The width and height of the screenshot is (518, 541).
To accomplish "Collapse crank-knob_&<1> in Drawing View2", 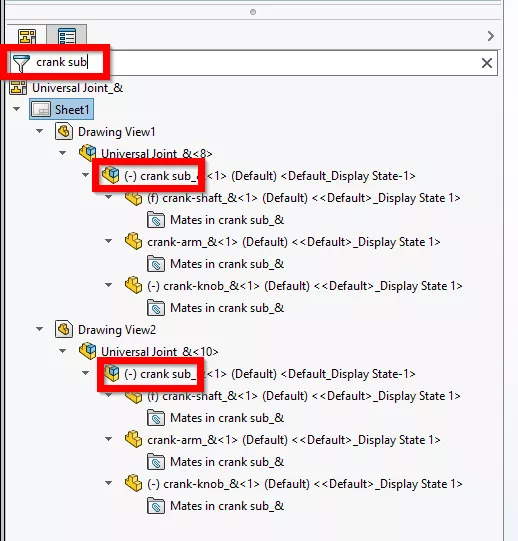I will 108,483.
